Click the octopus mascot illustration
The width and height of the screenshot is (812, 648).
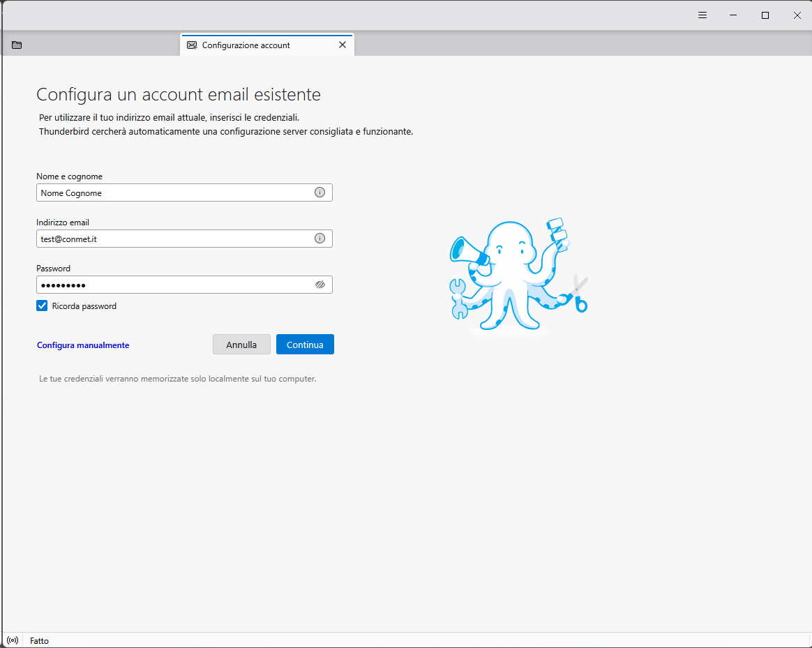[x=517, y=277]
